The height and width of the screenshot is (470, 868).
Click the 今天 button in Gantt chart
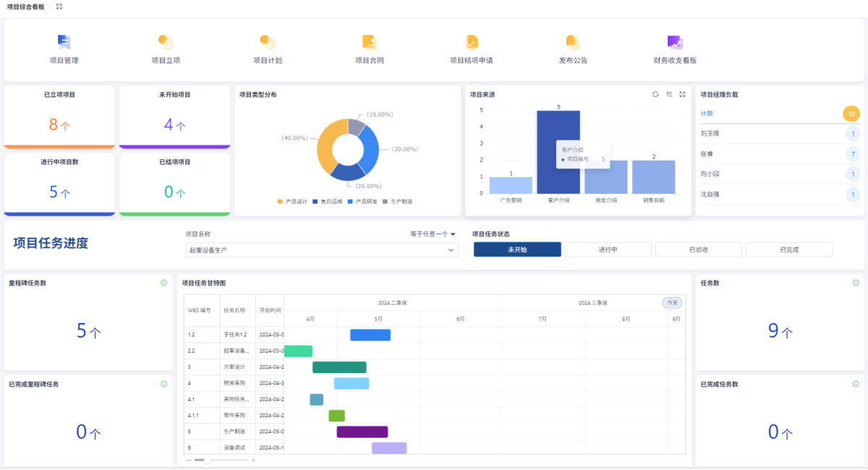pos(672,303)
